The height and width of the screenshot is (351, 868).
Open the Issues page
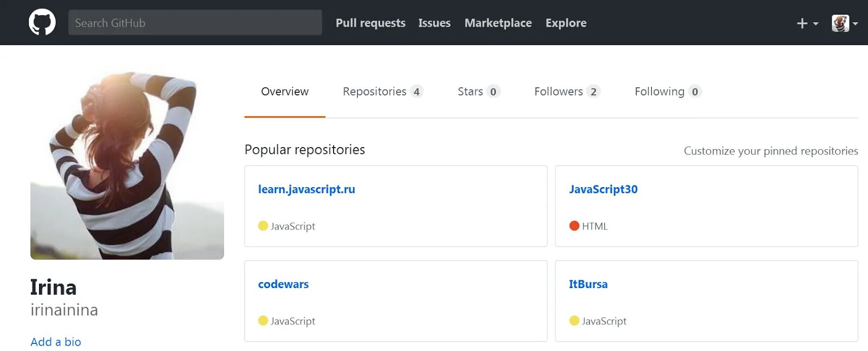click(434, 23)
